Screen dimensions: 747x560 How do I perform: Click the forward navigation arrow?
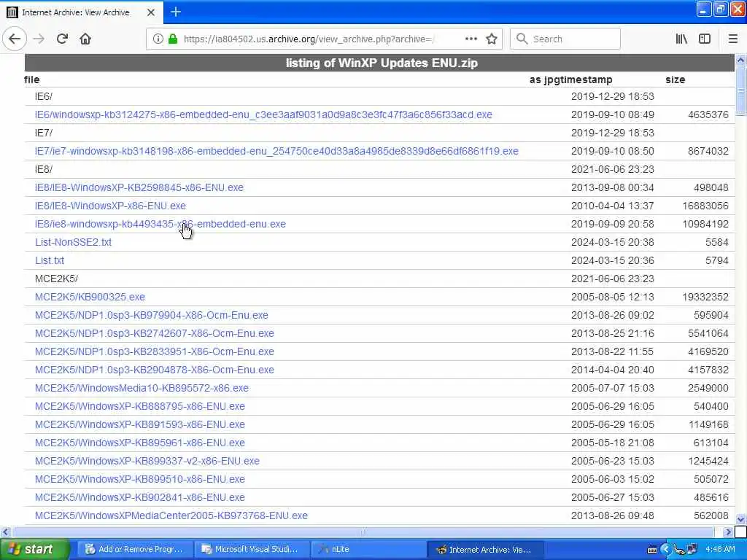(39, 39)
